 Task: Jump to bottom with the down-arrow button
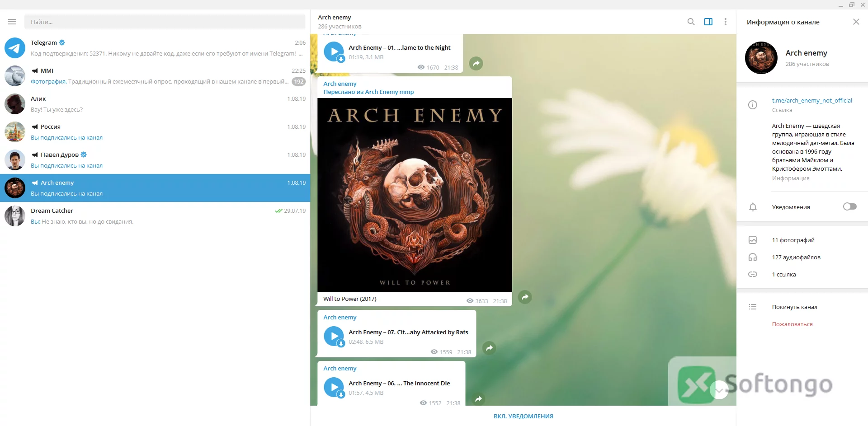point(719,390)
